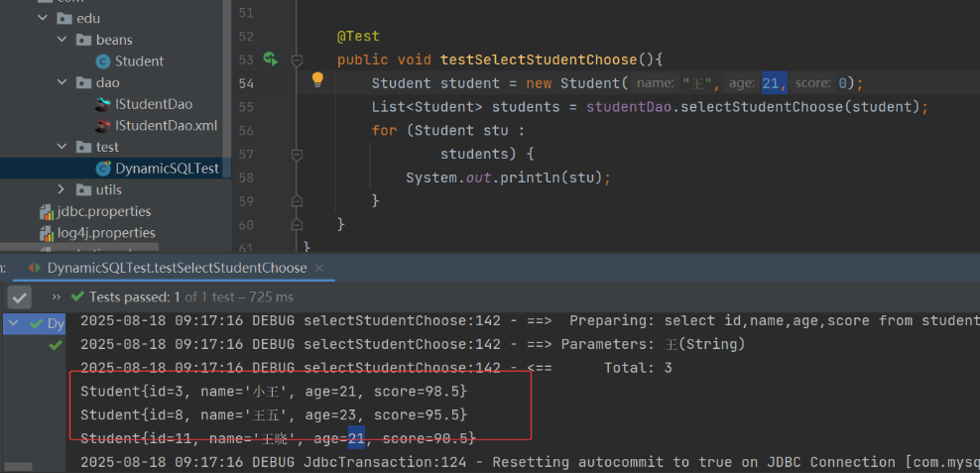Click console output Student id=3 row

point(274,392)
